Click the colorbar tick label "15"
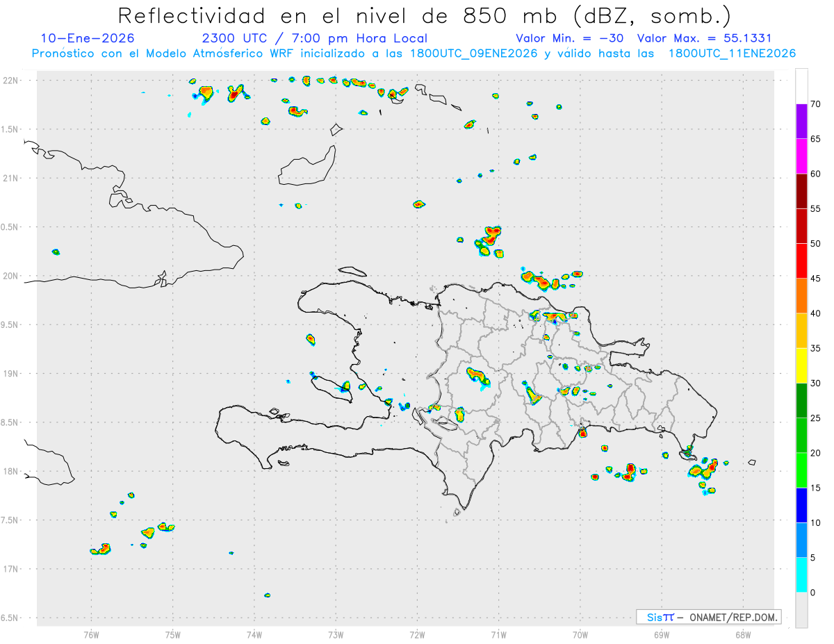This screenshot has height=644, width=834. (x=815, y=488)
